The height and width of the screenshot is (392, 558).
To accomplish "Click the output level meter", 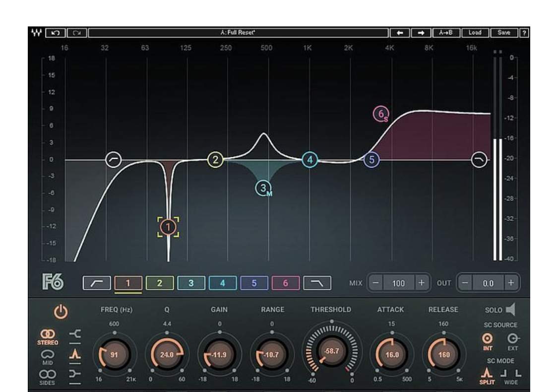I will click(x=497, y=156).
